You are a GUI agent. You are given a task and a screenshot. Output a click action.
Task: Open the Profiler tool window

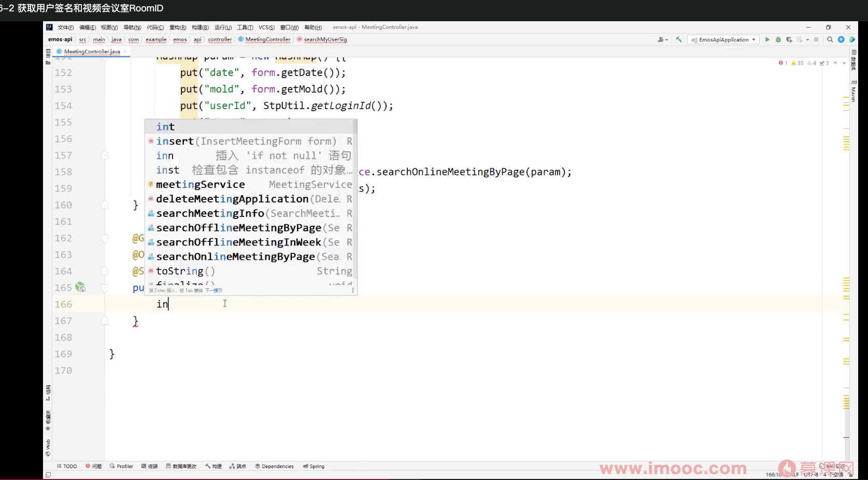pyautogui.click(x=122, y=467)
